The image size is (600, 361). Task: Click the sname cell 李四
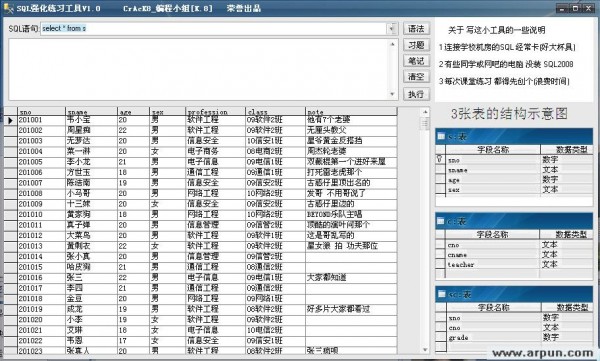coord(91,288)
